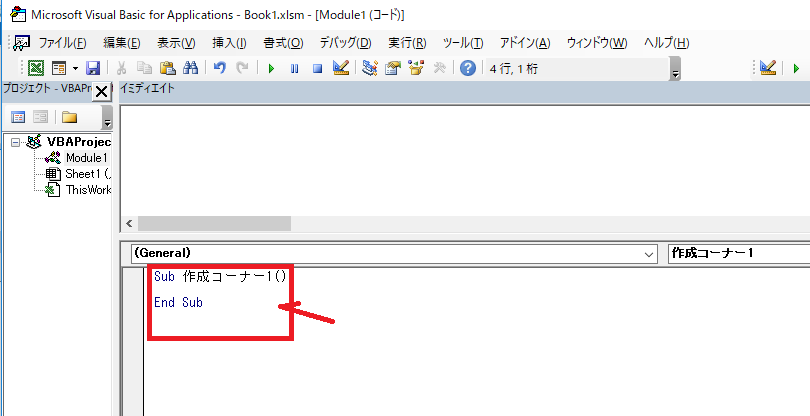Open the 挿入(I) menu
The width and height of the screenshot is (810, 416).
(x=229, y=43)
